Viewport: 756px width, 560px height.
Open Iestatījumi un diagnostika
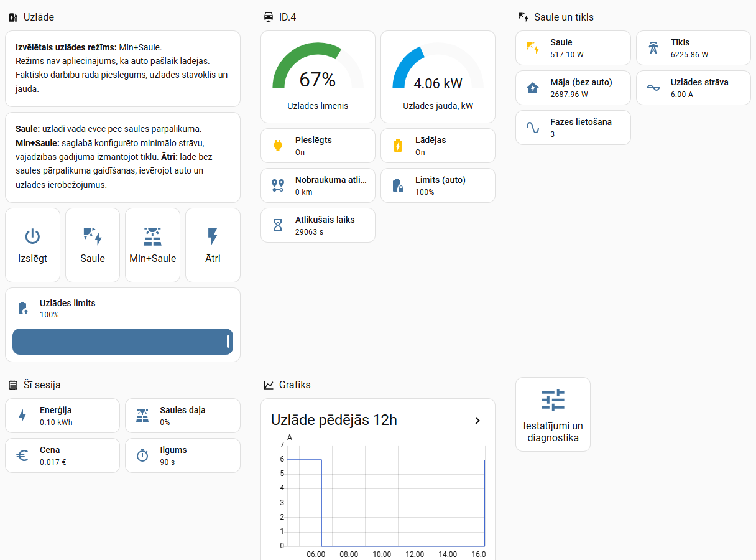tap(553, 414)
